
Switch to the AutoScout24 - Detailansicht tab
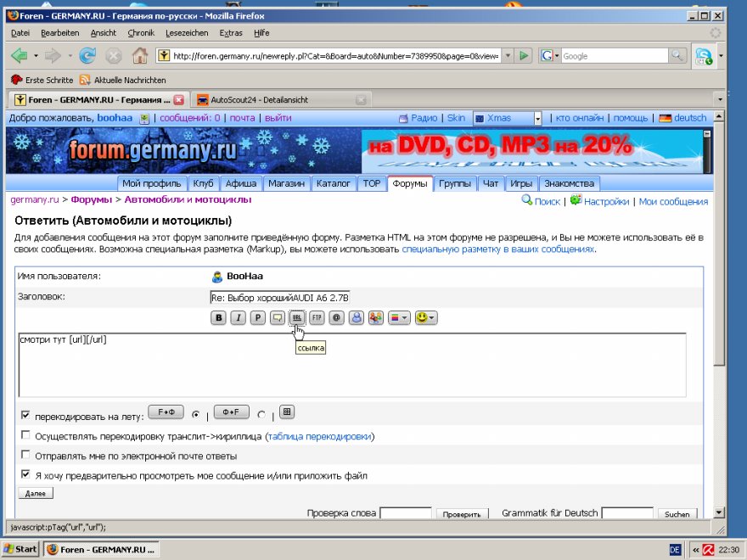click(x=281, y=99)
